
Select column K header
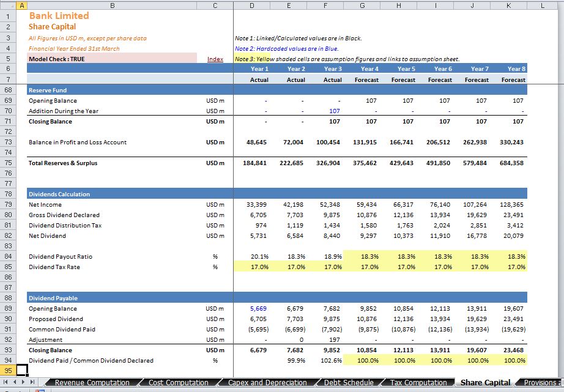tap(508, 6)
